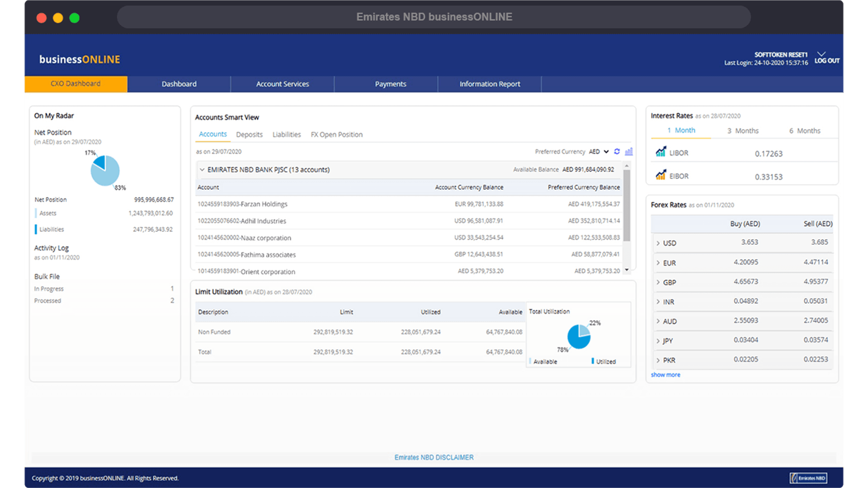Click the EIBOR rate chart icon
Screen dimensions: 868x488
pos(660,175)
